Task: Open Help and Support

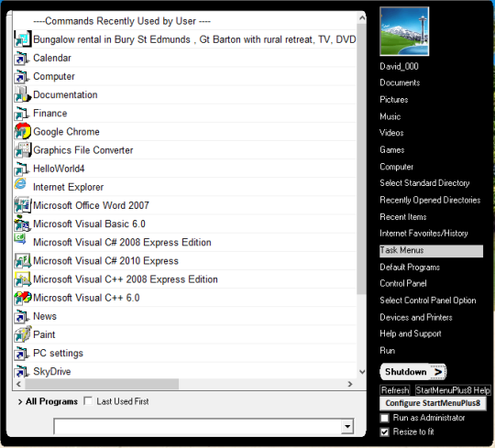Action: pyautogui.click(x=411, y=333)
